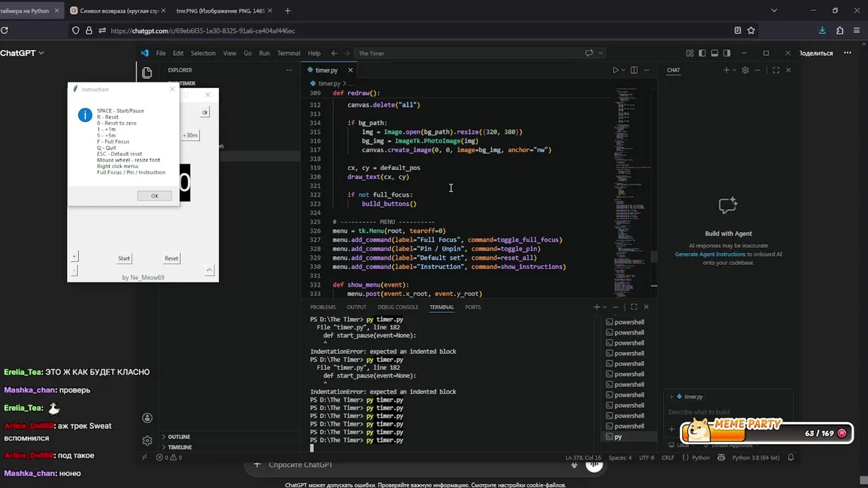Close the timer.py editor tab

click(350, 70)
